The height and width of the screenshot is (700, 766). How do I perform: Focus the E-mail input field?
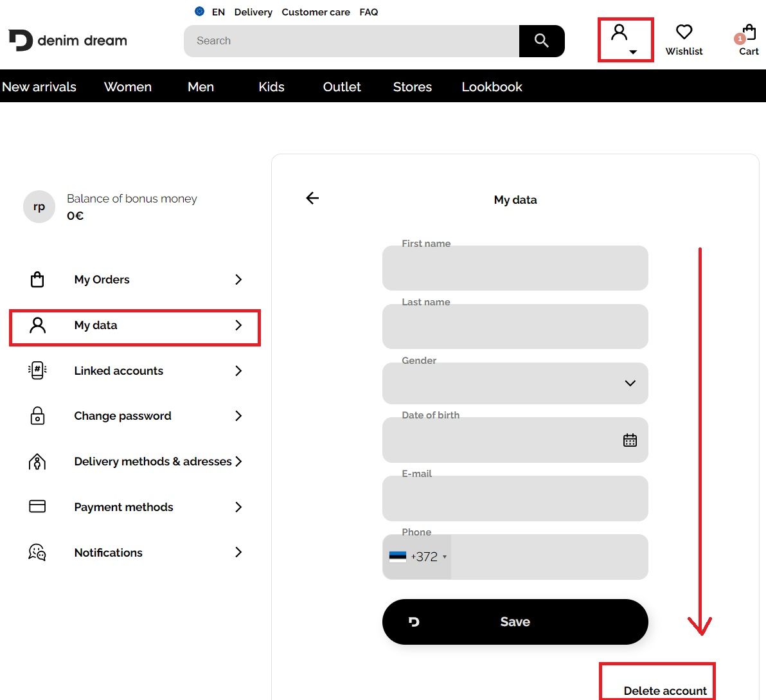pyautogui.click(x=515, y=499)
